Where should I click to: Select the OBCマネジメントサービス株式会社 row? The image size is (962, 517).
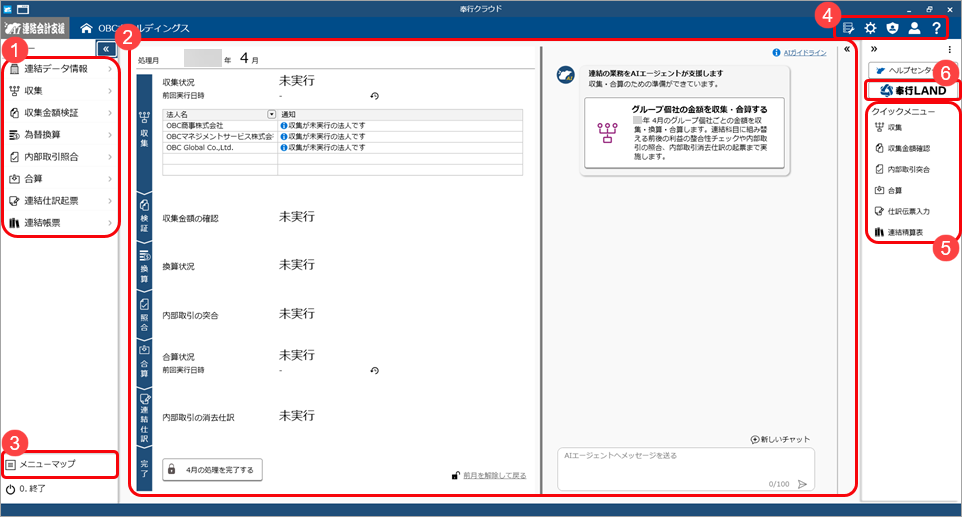pyautogui.click(x=342, y=137)
